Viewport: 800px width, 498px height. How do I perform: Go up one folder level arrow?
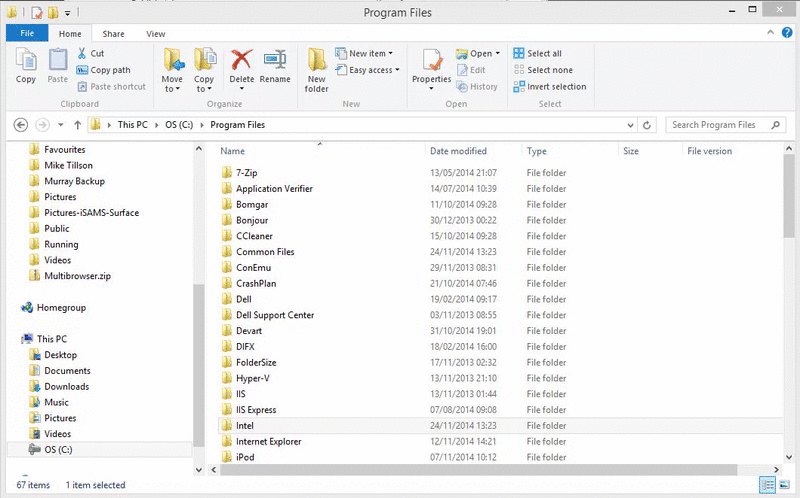[78, 125]
